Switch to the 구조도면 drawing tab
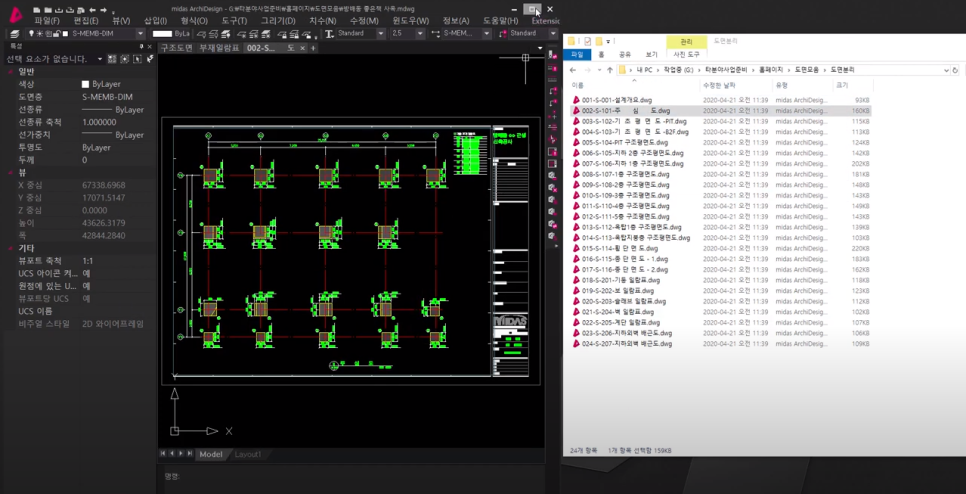The image size is (966, 494). 176,48
